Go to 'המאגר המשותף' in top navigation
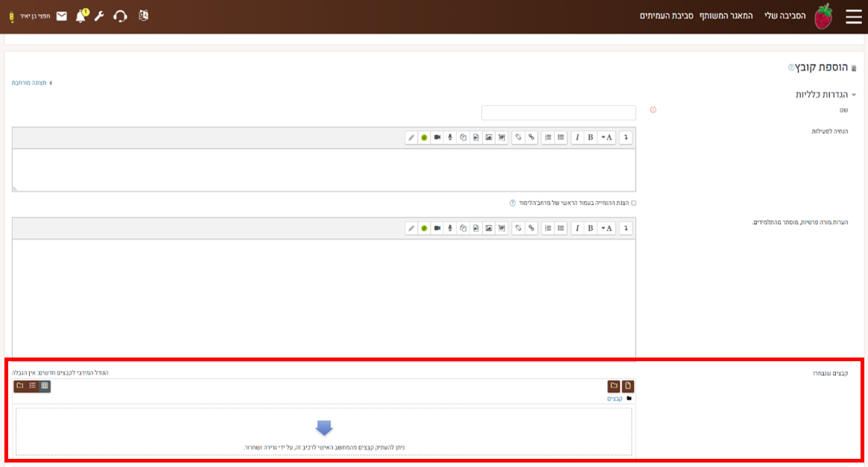868x467 pixels. tap(727, 16)
